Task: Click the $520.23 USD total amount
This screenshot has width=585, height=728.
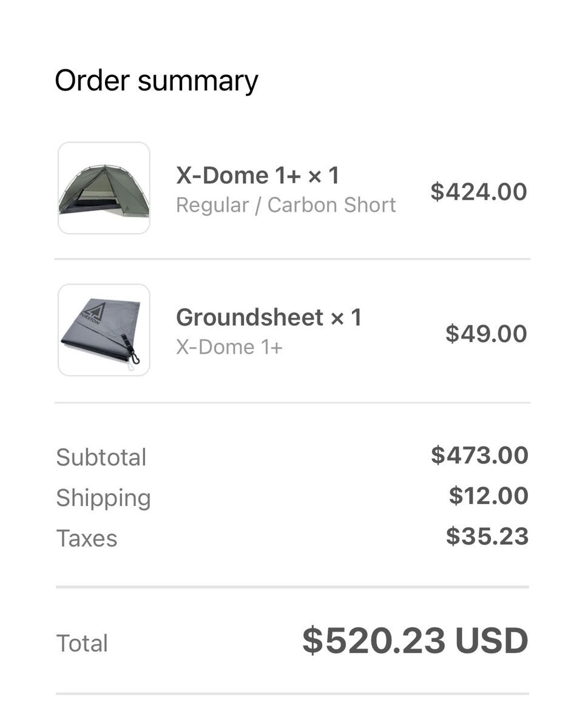Action: (415, 641)
